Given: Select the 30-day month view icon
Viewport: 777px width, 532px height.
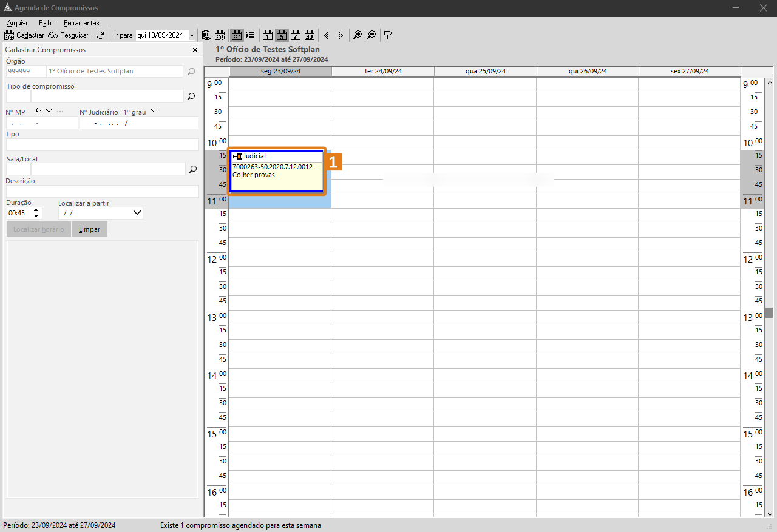Looking at the screenshot, I should click(310, 35).
